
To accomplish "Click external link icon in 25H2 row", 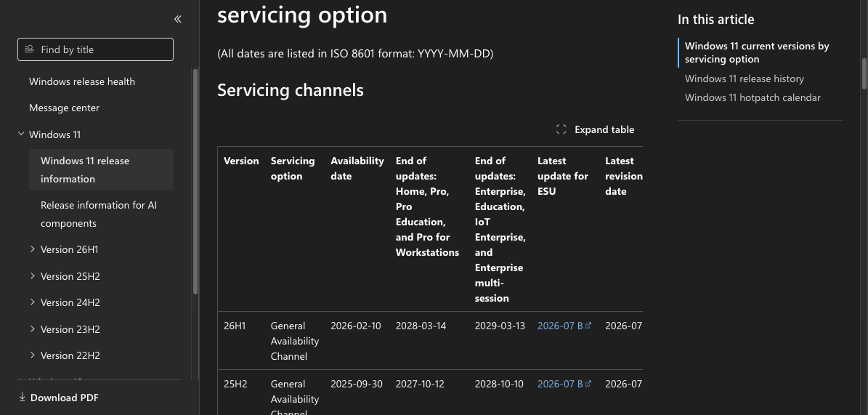I will (588, 384).
